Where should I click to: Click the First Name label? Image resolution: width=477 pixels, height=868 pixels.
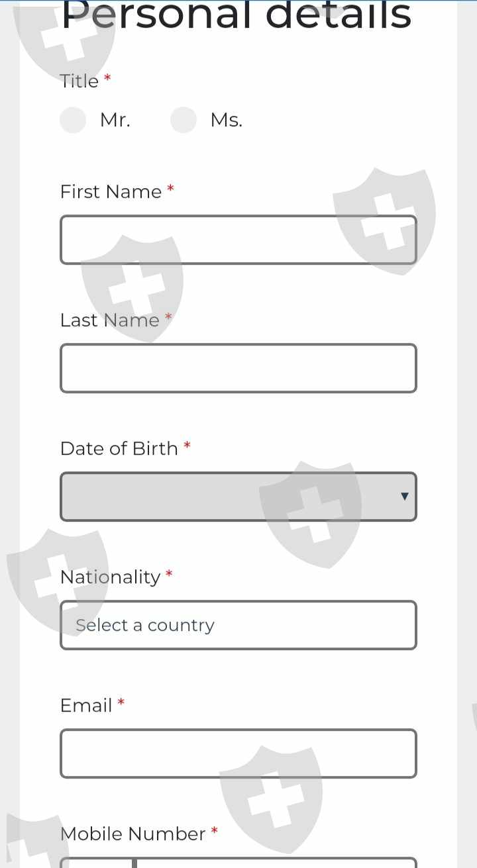tap(111, 192)
